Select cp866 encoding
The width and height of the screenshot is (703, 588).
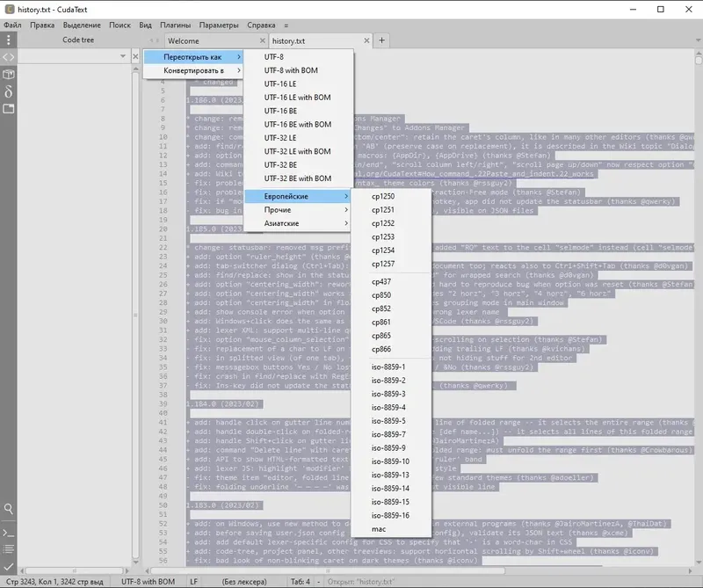tap(391, 349)
